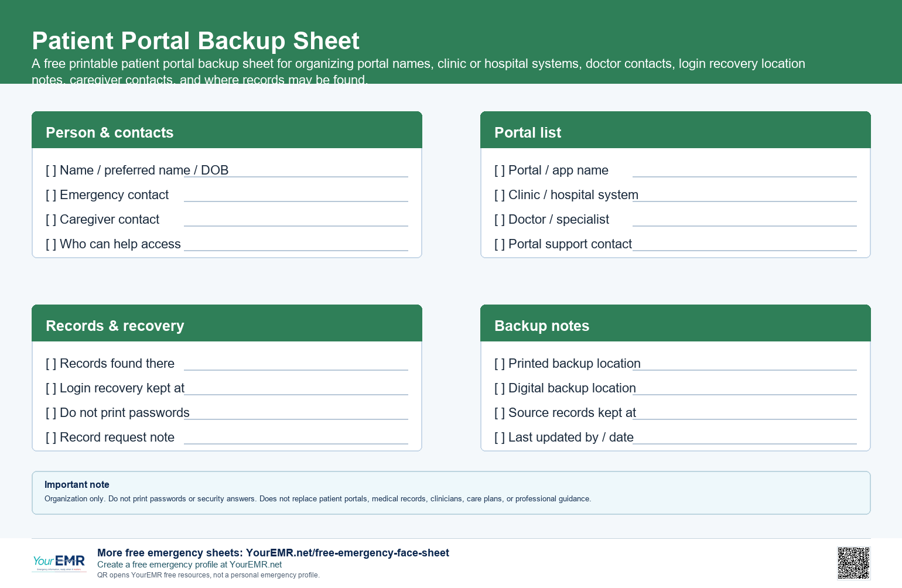The image size is (902, 588).
Task: Check the Caregiver contact box
Action: point(51,220)
